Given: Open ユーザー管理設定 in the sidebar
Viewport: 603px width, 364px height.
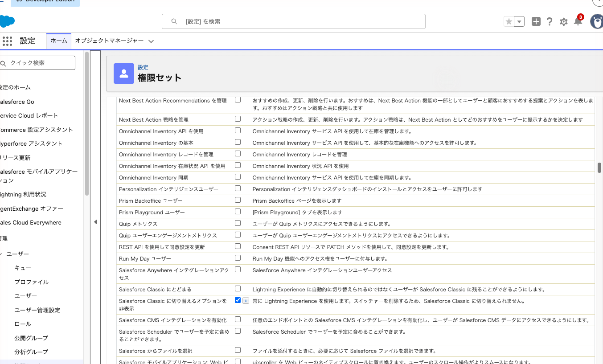Looking at the screenshot, I should [37, 310].
